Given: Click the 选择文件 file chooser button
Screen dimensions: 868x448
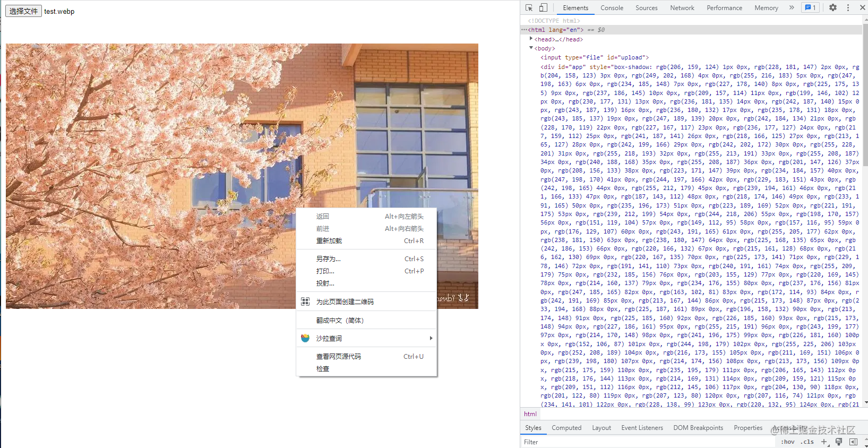Looking at the screenshot, I should pos(23,11).
